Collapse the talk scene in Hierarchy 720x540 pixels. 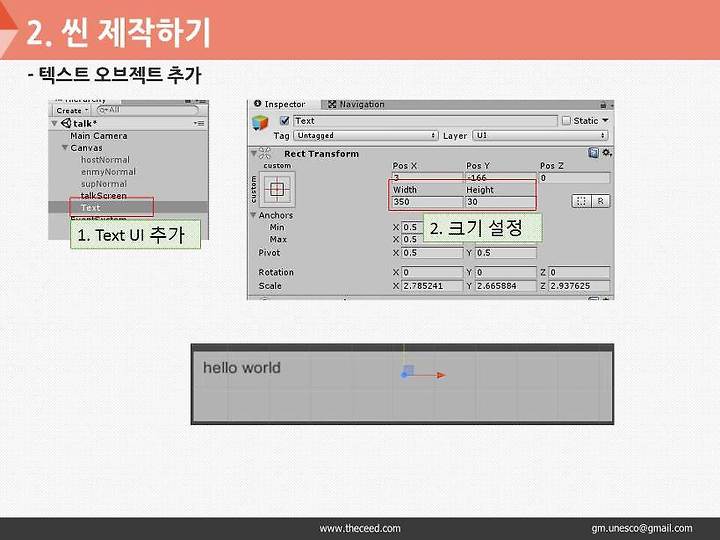click(55, 124)
